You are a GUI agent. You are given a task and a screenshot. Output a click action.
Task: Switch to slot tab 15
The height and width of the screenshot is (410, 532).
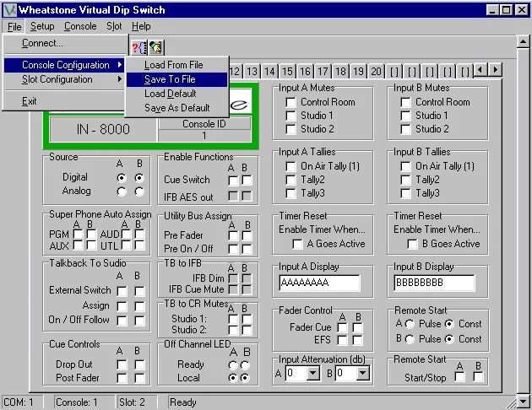(287, 72)
